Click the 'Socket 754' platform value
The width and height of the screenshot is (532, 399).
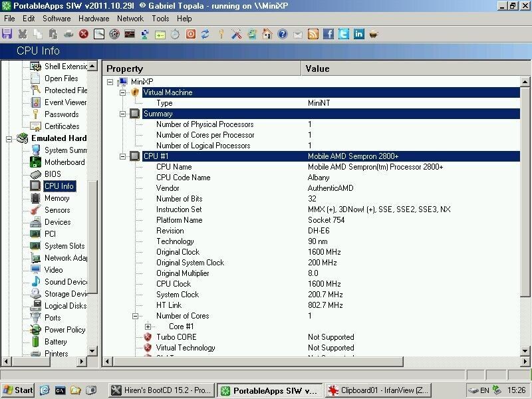pyautogui.click(x=326, y=220)
